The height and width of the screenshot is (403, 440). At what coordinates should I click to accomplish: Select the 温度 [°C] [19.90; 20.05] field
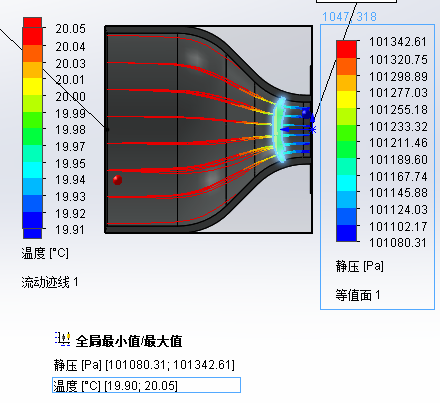coord(146,385)
